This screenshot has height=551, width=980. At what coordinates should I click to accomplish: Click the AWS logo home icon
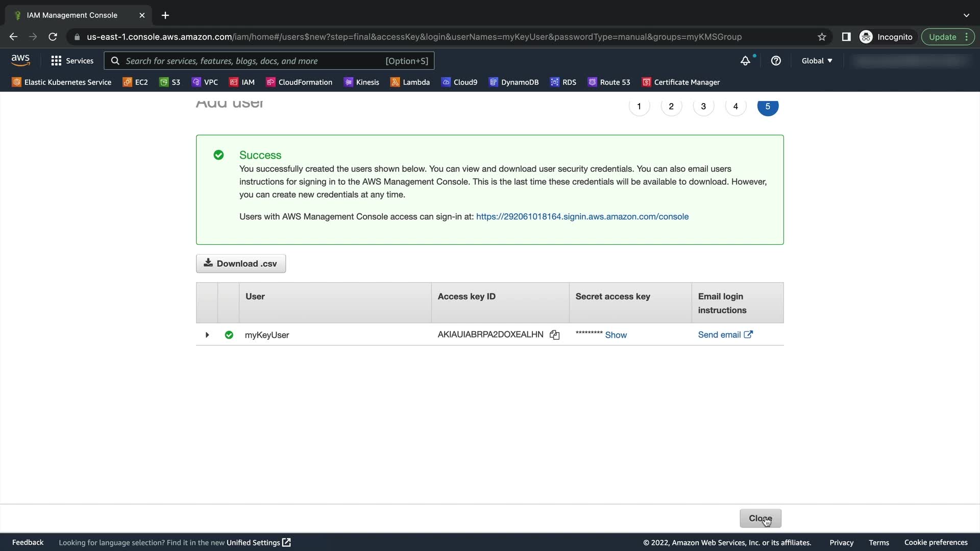20,60
